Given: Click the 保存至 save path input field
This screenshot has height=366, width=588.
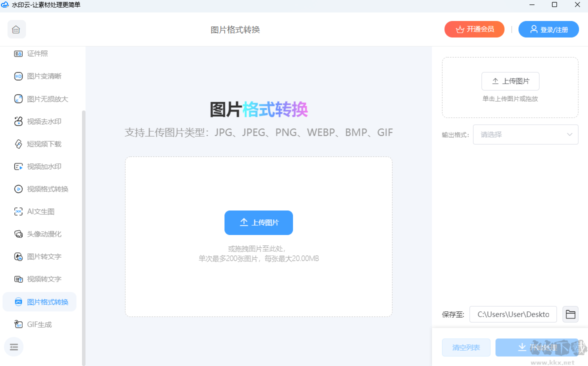Looking at the screenshot, I should point(513,314).
